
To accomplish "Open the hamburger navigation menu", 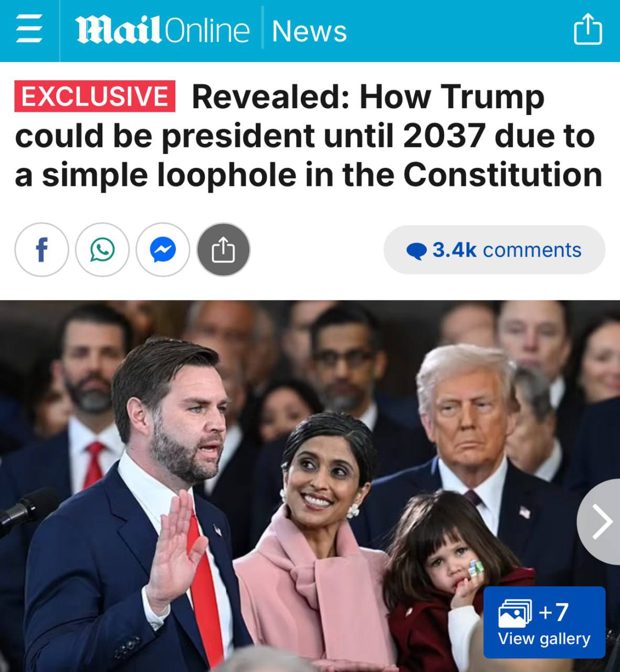I will tap(29, 30).
